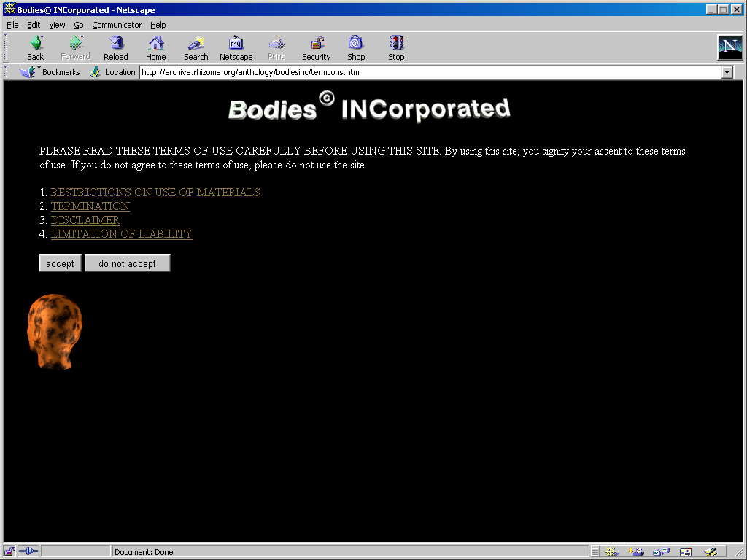Click the Netscape title bar icon
The height and width of the screenshot is (560, 747).
coord(9,9)
